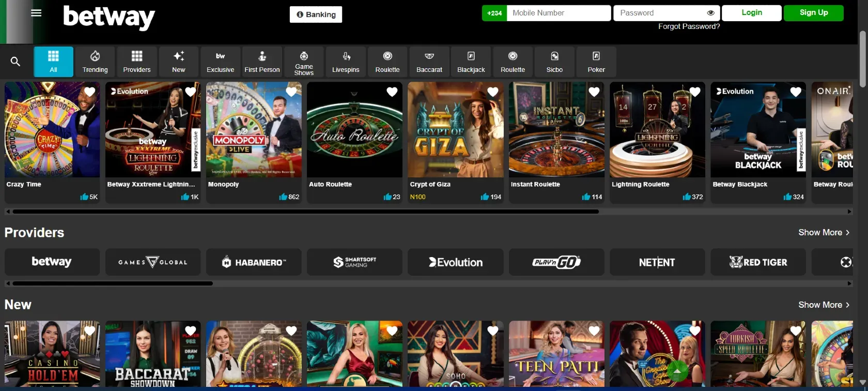This screenshot has height=391, width=868.
Task: Switch to the Trending category
Action: pyautogui.click(x=95, y=62)
